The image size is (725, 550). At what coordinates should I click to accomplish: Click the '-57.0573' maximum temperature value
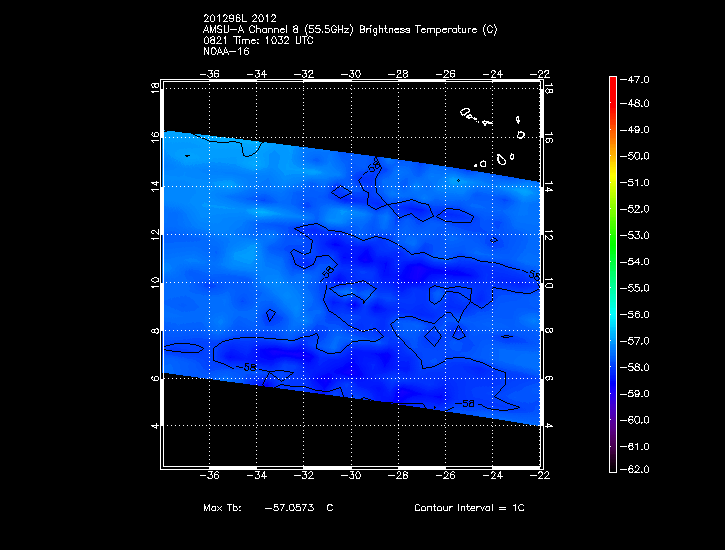tap(289, 508)
